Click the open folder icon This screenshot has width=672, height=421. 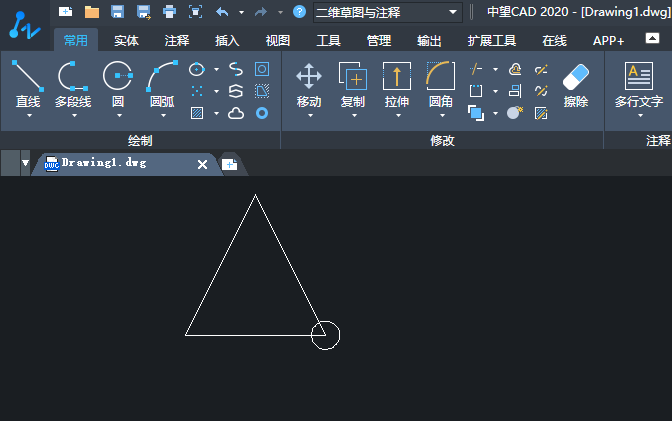pos(92,12)
